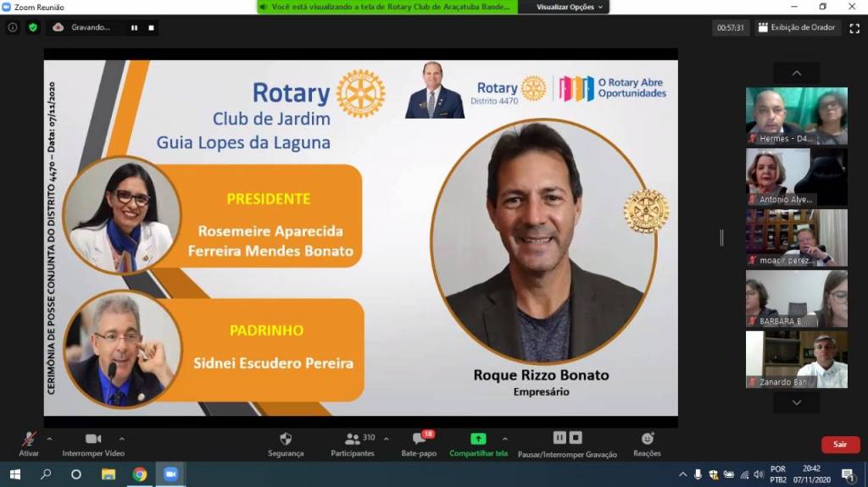Screen dimensions: 868x487
Task: Open the Visualizar Opções dropdown
Action: [x=570, y=7]
